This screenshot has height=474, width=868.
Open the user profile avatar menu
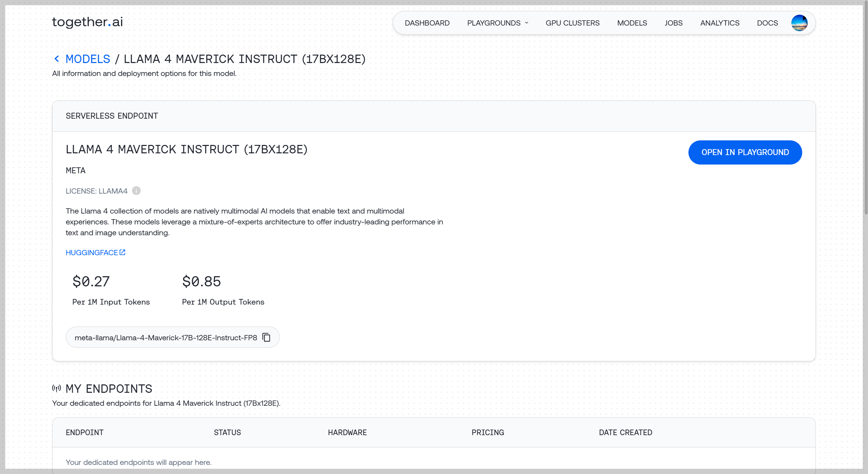tap(799, 23)
